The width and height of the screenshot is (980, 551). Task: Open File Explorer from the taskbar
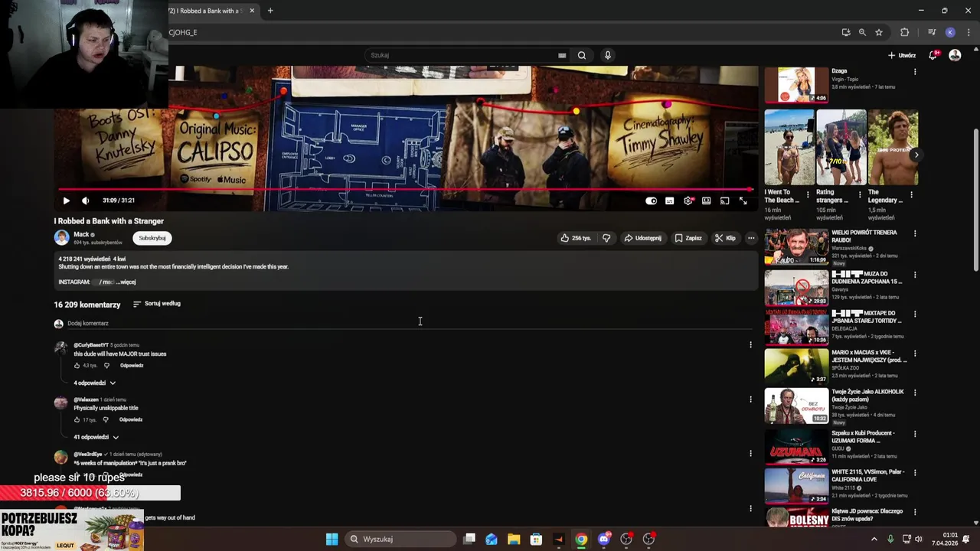click(514, 539)
